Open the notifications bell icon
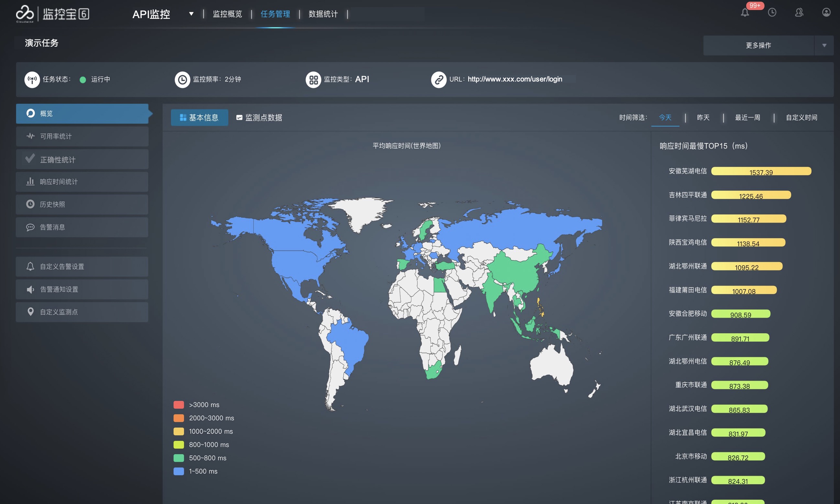This screenshot has height=504, width=840. click(x=745, y=13)
